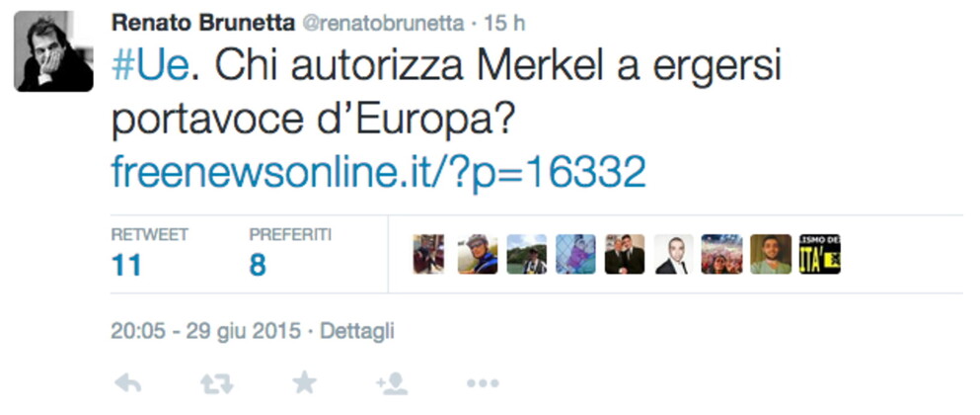Click the avatar of the man in a white shirt and tie
The height and width of the screenshot is (415, 980).
[674, 254]
